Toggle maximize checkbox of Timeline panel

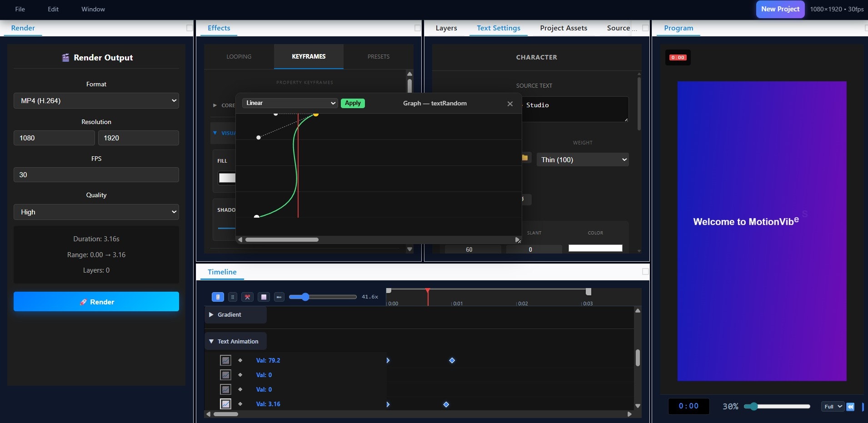click(x=645, y=271)
